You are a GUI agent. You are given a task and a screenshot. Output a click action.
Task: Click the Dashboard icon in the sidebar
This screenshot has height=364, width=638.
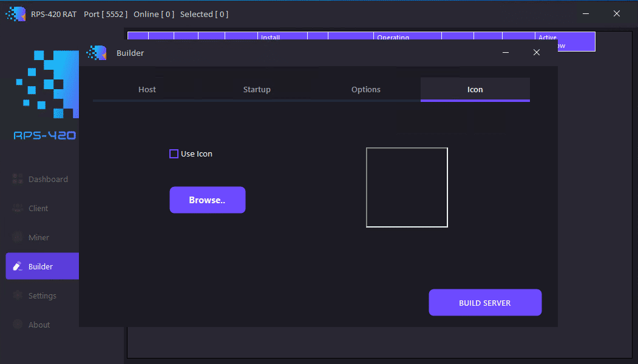(x=18, y=179)
